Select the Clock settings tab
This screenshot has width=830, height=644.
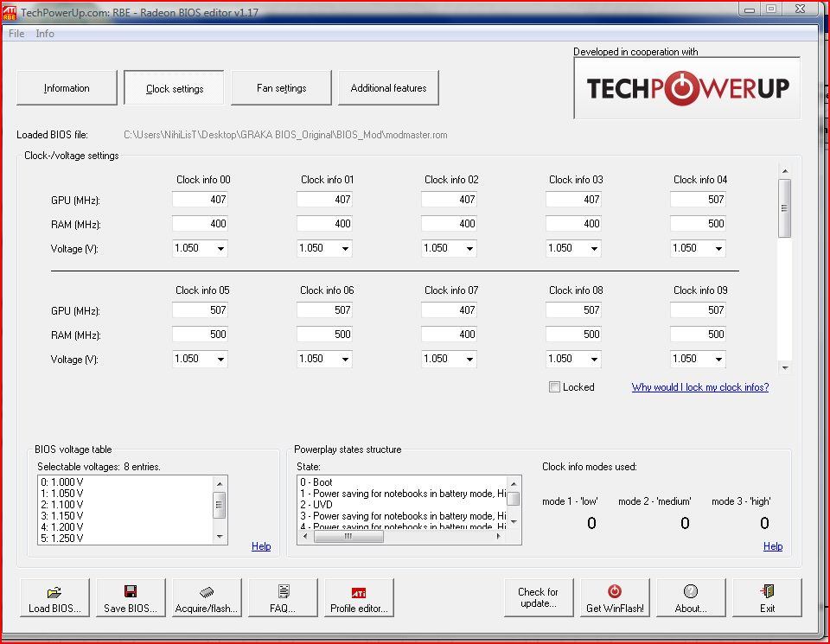point(174,88)
